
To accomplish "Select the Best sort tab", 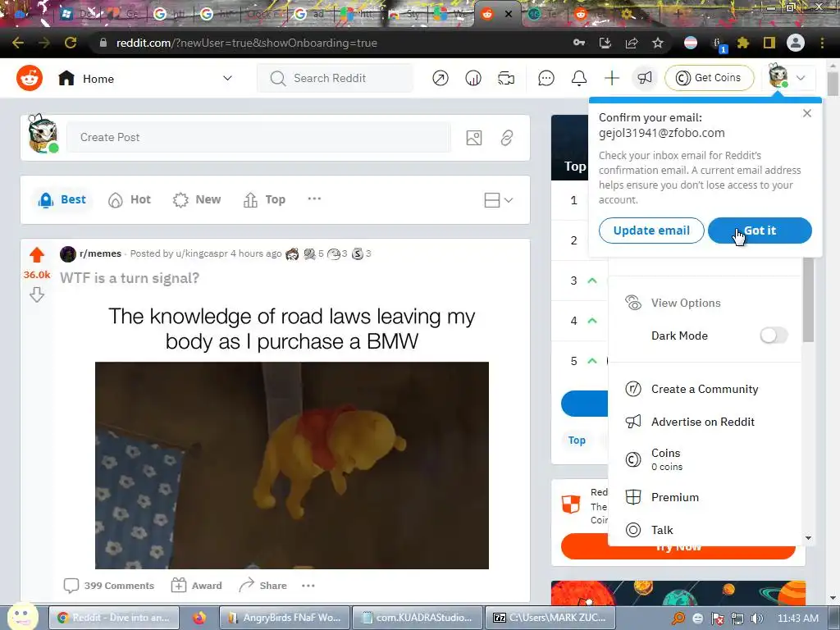I will (x=62, y=200).
